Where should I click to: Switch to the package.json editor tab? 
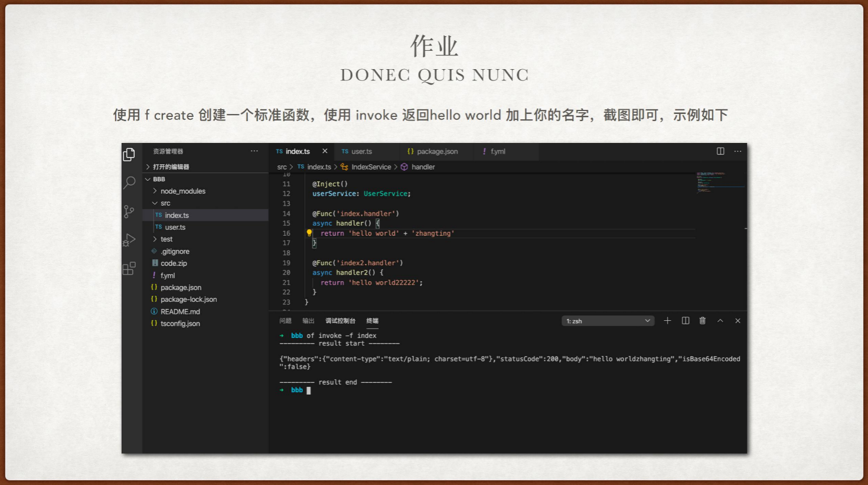pos(436,152)
